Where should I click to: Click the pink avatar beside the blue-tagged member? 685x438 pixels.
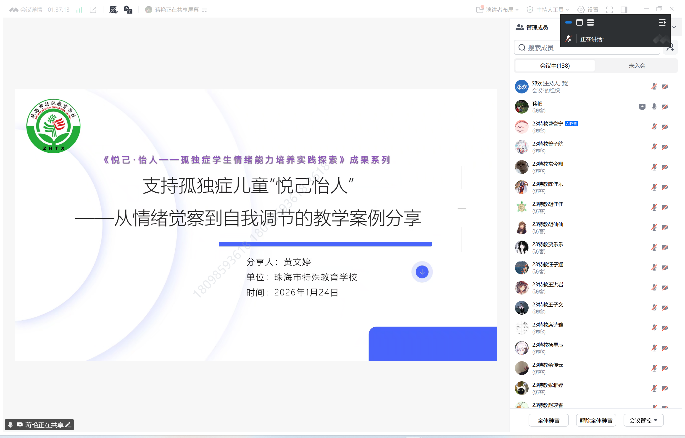[x=522, y=127]
